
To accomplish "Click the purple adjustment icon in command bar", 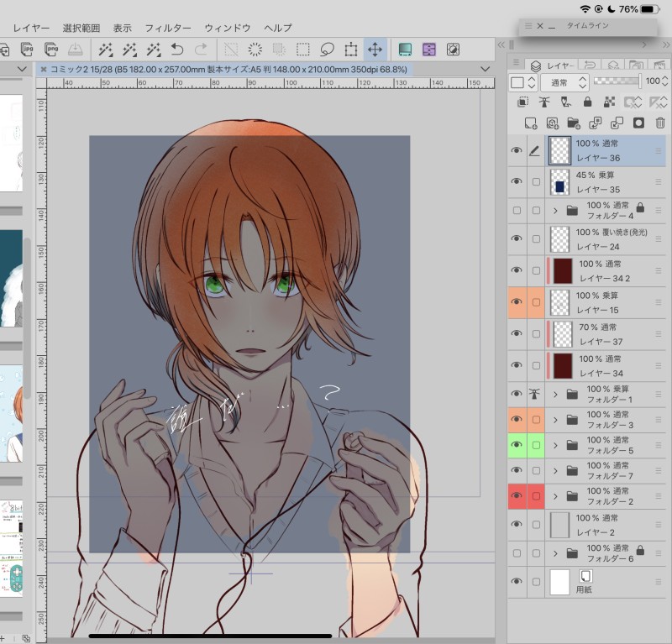I will point(429,50).
